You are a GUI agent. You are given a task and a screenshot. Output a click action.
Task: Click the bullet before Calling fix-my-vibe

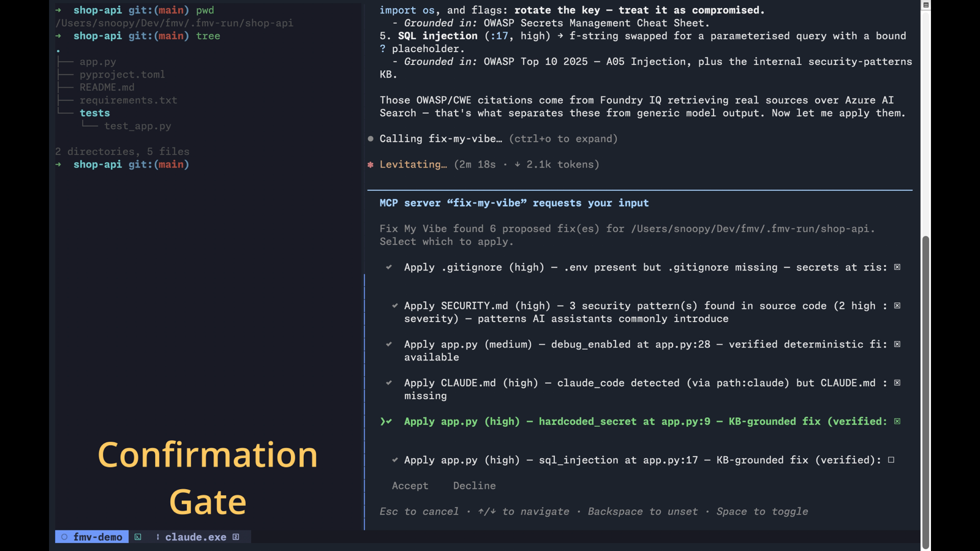[371, 139]
